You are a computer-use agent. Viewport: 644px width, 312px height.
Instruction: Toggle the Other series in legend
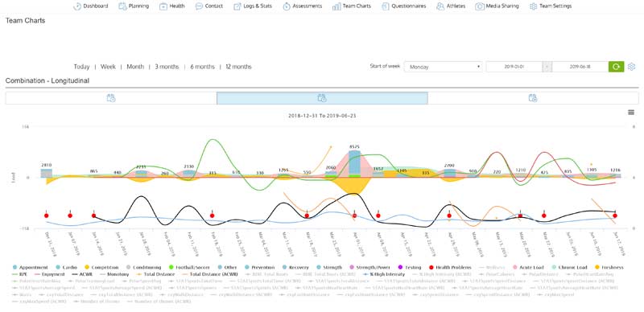(227, 267)
